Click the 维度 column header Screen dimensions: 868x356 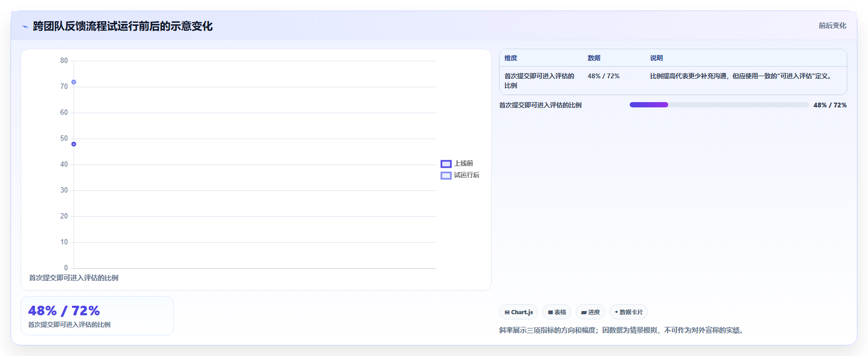tap(511, 58)
